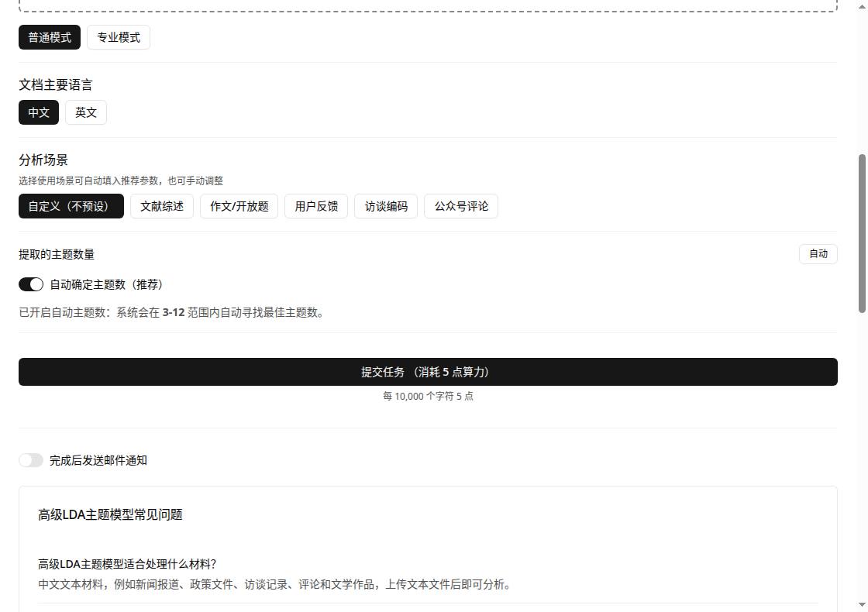868x612 pixels.
Task: Select 公众号评论 scenario
Action: click(461, 206)
